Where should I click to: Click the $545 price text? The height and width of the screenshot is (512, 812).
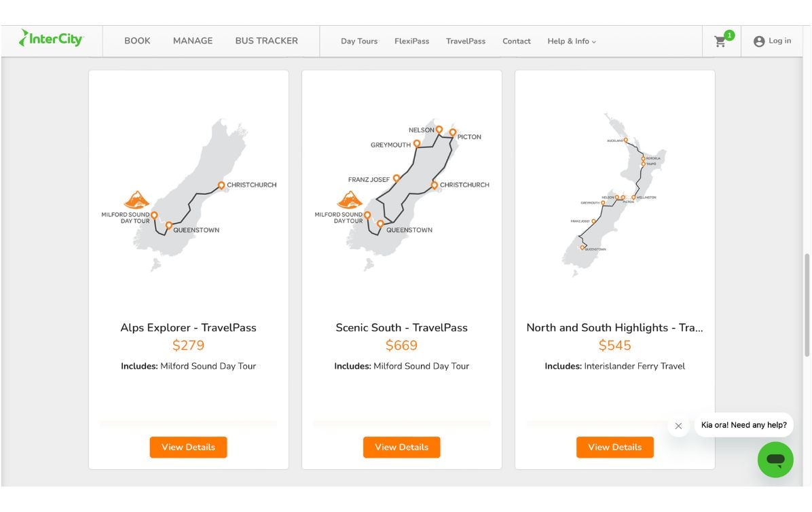614,346
